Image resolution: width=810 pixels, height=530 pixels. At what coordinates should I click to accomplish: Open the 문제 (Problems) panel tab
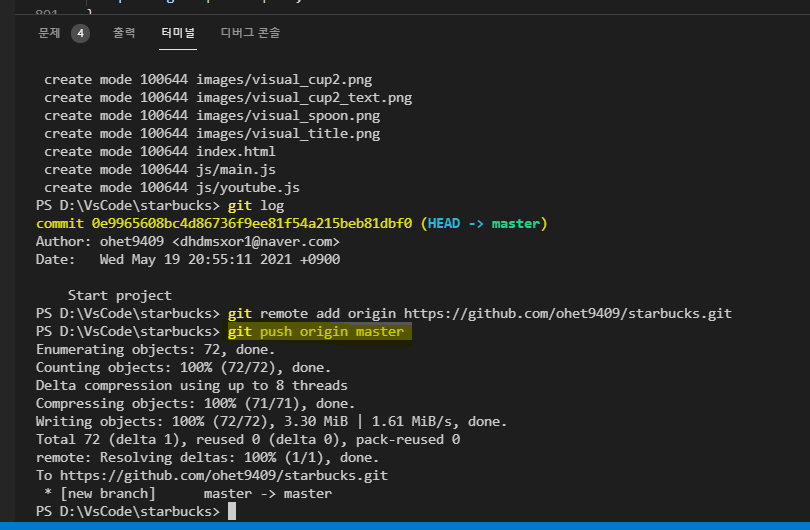pos(49,33)
